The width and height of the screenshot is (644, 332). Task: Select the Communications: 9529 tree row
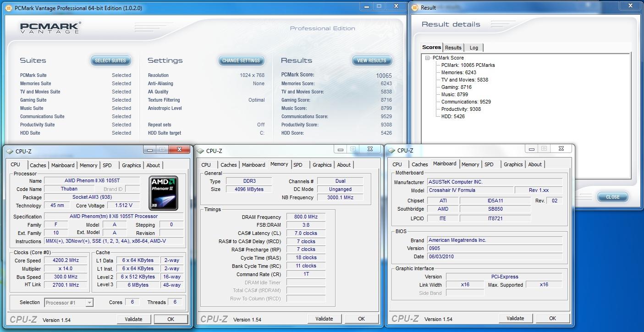coord(466,102)
